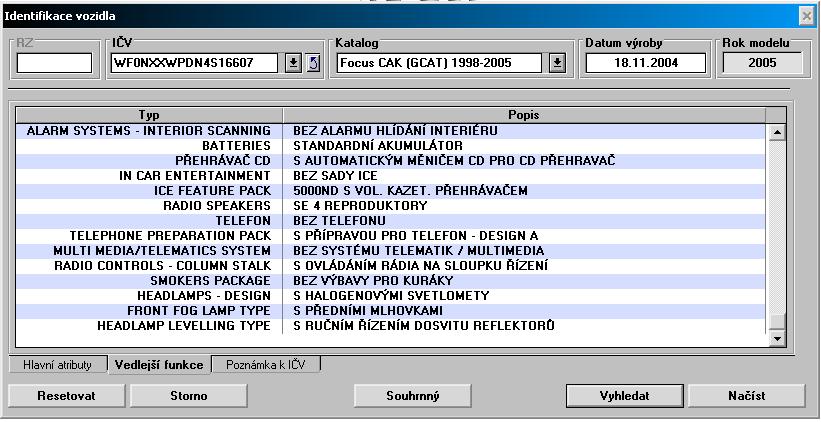Expand the Katalog dropdown arrow

click(x=557, y=63)
